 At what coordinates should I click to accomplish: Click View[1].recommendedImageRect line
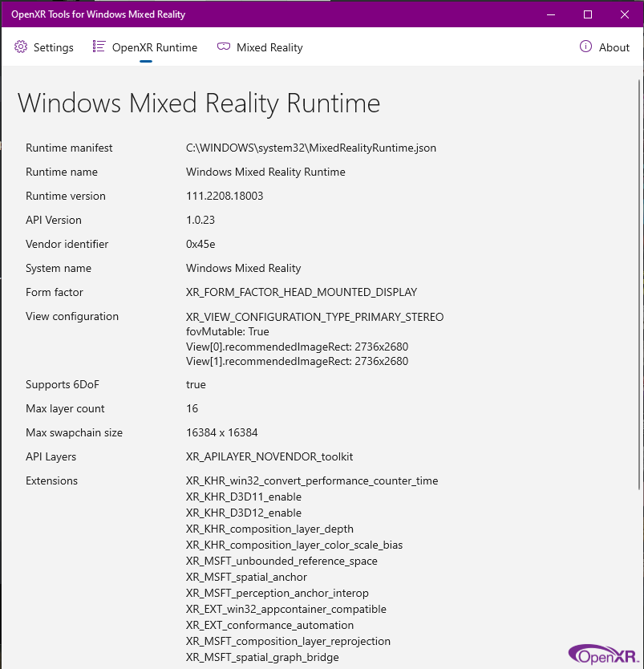click(298, 361)
